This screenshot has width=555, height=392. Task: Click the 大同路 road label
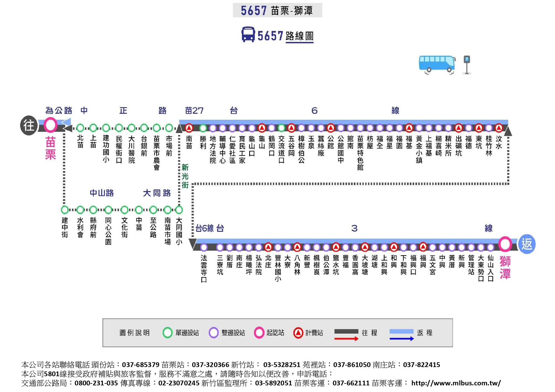(157, 193)
